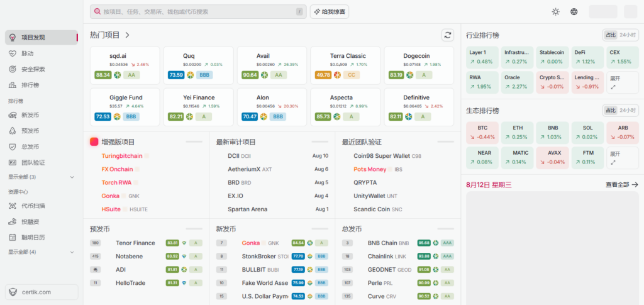This screenshot has height=305, width=644.
Task: Open 聪明日历 in the sidebar
Action: coord(41,237)
